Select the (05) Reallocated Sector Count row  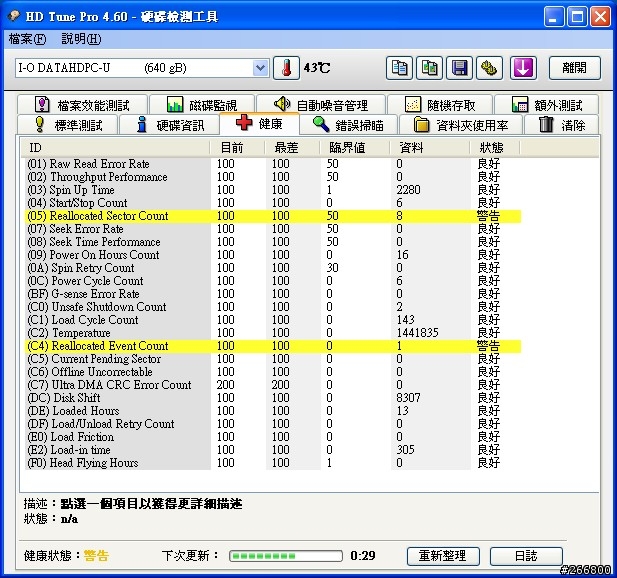click(273, 216)
